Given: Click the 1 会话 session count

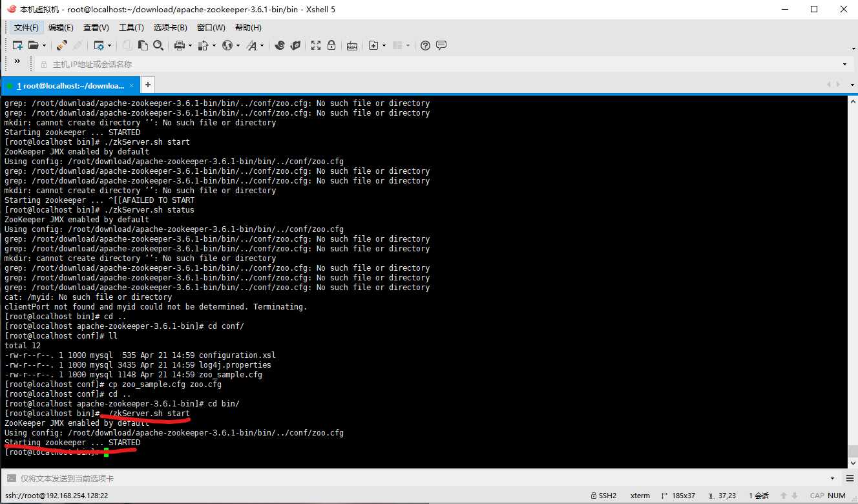Looking at the screenshot, I should (x=759, y=496).
